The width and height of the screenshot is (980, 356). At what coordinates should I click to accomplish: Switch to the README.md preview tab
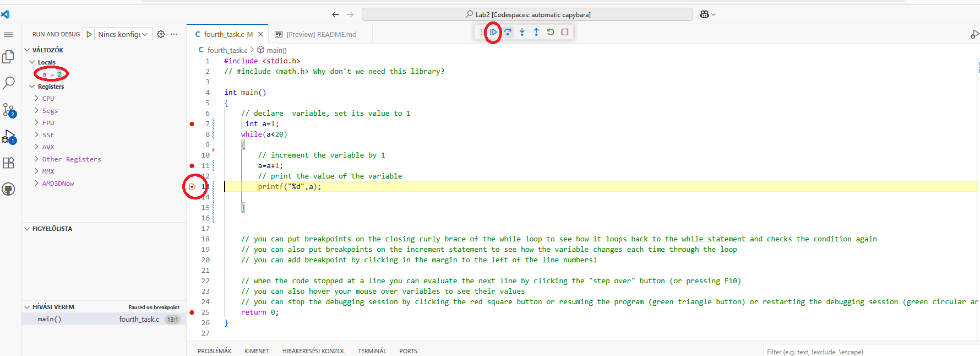(321, 34)
